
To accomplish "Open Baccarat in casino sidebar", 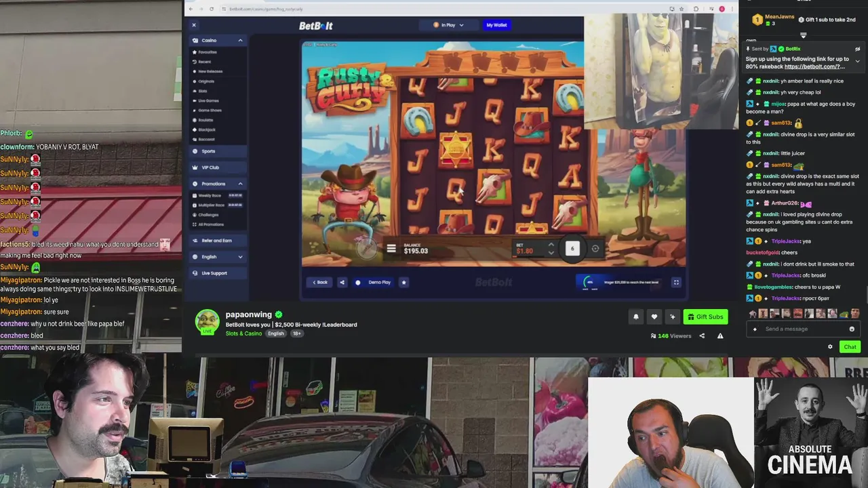I will [203, 139].
